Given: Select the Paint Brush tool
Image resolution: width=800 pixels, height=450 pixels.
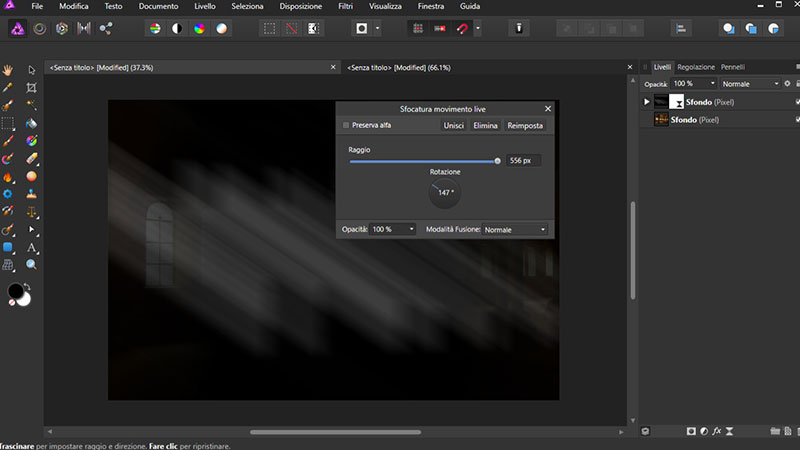Looking at the screenshot, I should pyautogui.click(x=8, y=141).
